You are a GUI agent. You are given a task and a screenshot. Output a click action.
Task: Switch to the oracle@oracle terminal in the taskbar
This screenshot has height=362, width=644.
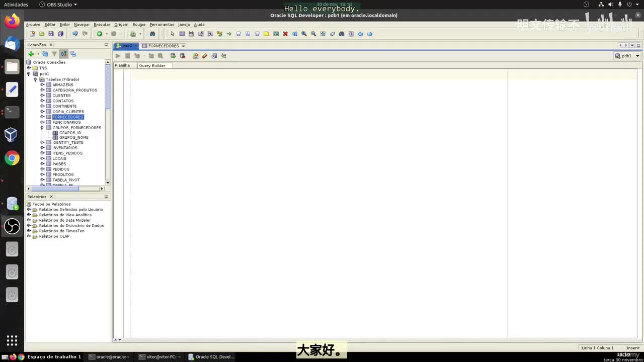[x=109, y=357]
